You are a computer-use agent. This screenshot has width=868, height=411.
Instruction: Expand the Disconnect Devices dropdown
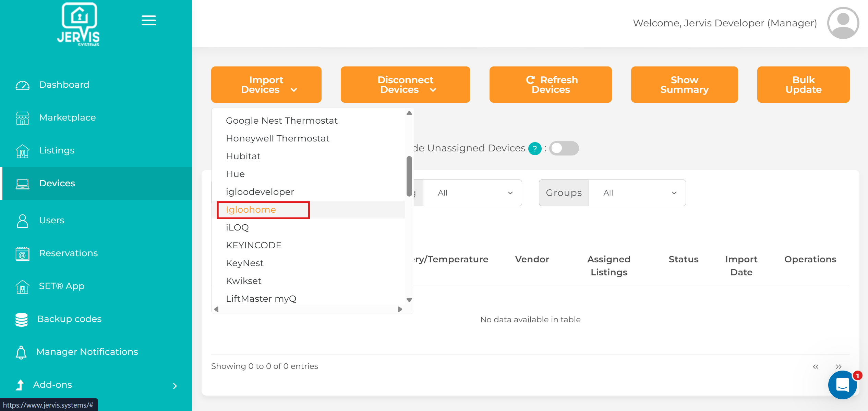pyautogui.click(x=405, y=85)
